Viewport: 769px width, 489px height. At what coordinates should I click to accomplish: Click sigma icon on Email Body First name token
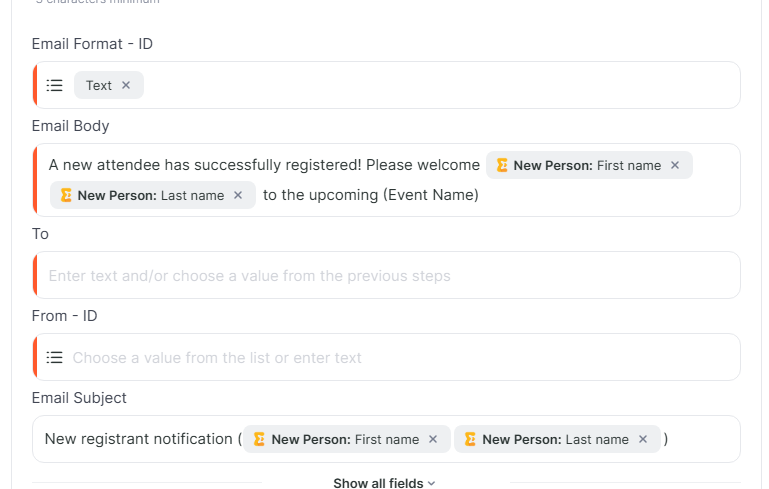coord(502,165)
